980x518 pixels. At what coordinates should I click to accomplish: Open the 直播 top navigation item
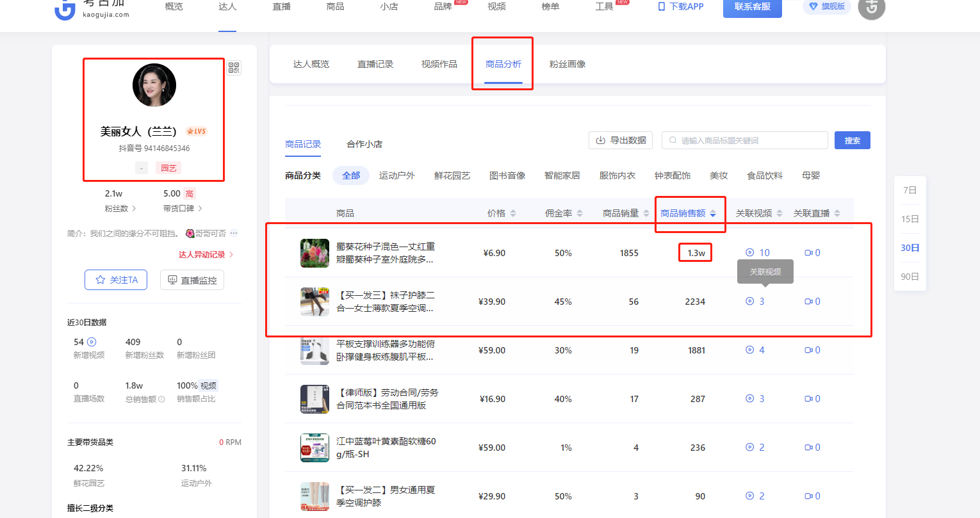tap(281, 6)
